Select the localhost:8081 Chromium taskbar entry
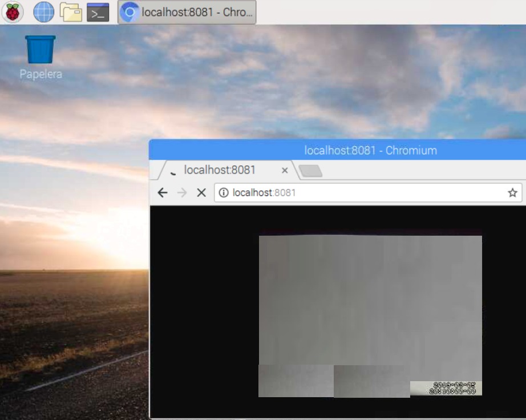 point(187,12)
